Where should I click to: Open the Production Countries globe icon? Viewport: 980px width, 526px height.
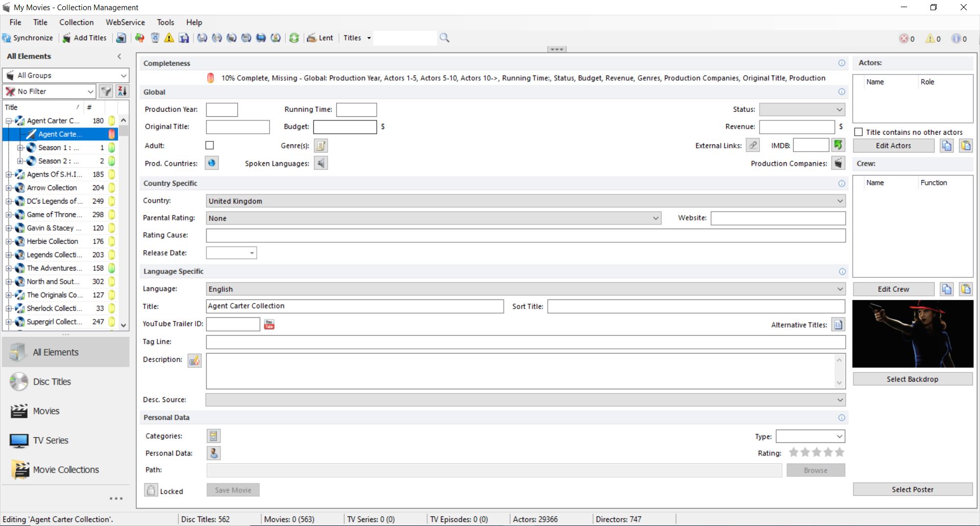click(x=212, y=163)
